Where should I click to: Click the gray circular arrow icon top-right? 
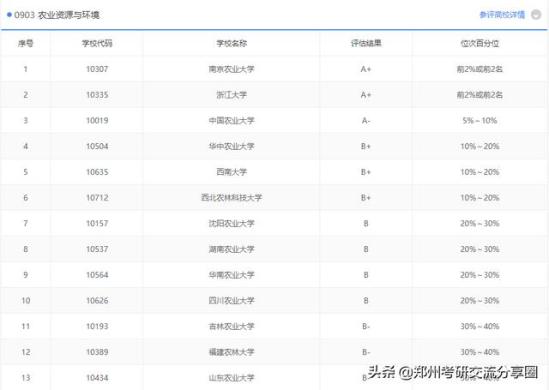point(536,15)
